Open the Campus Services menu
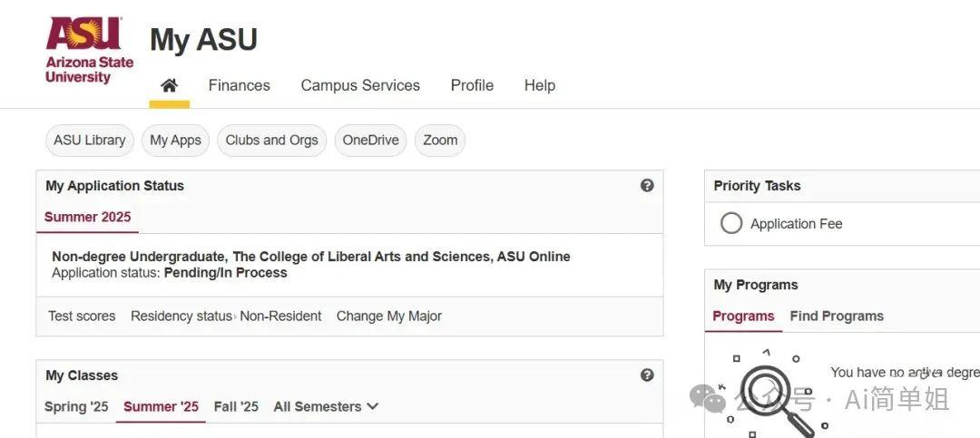Image resolution: width=980 pixels, height=438 pixels. coord(360,85)
